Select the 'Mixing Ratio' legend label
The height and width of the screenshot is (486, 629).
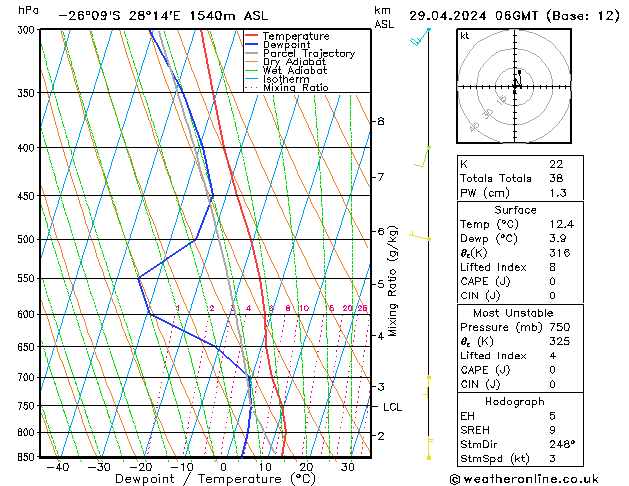tap(296, 87)
